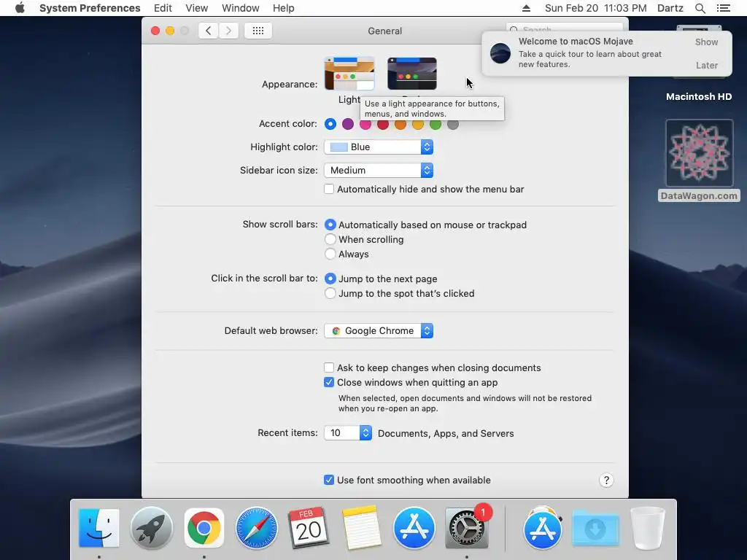Select the DataWagon.com desktop icon

[699, 160]
